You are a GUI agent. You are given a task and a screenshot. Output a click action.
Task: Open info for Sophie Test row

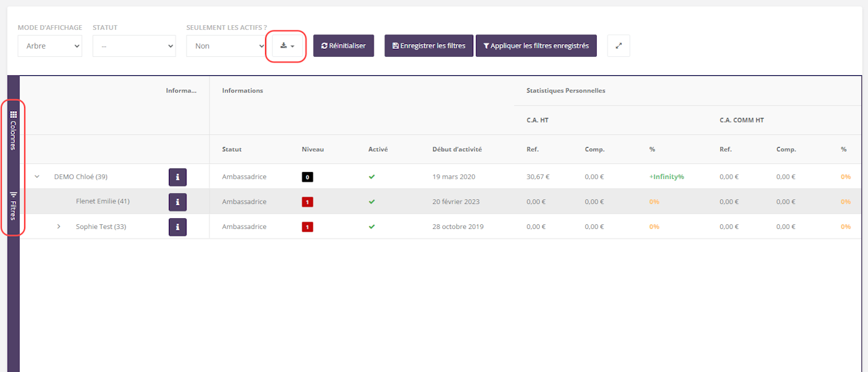pyautogui.click(x=177, y=227)
